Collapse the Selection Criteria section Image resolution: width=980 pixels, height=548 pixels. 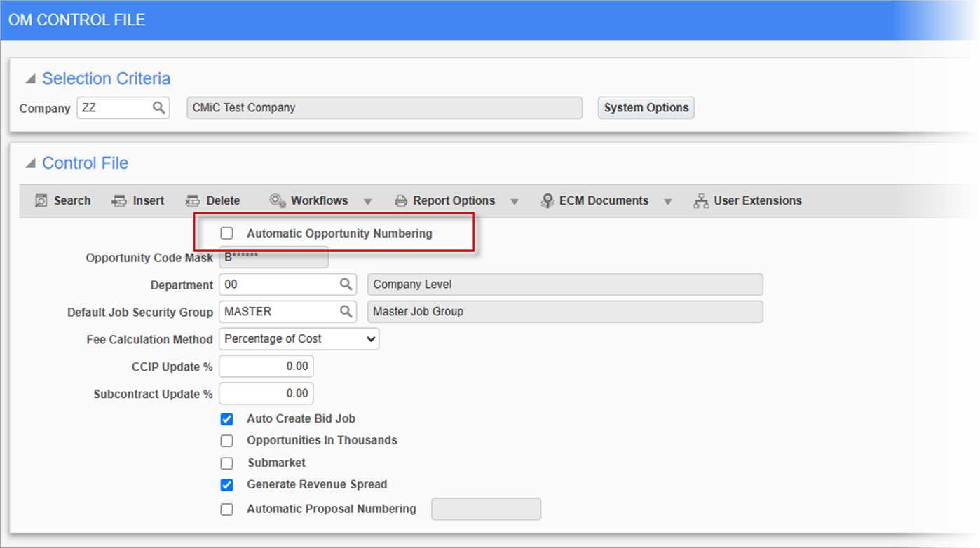click(30, 79)
